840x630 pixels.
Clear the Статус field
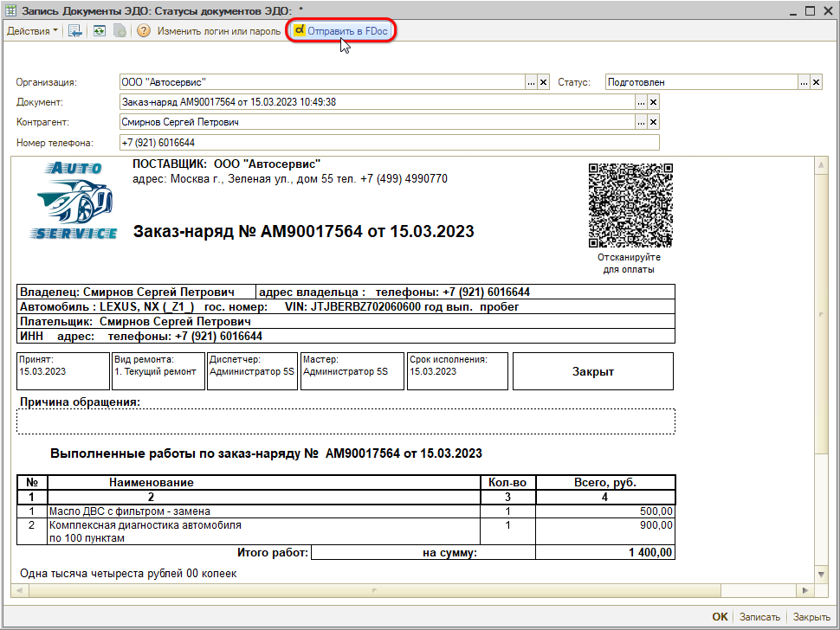click(816, 82)
